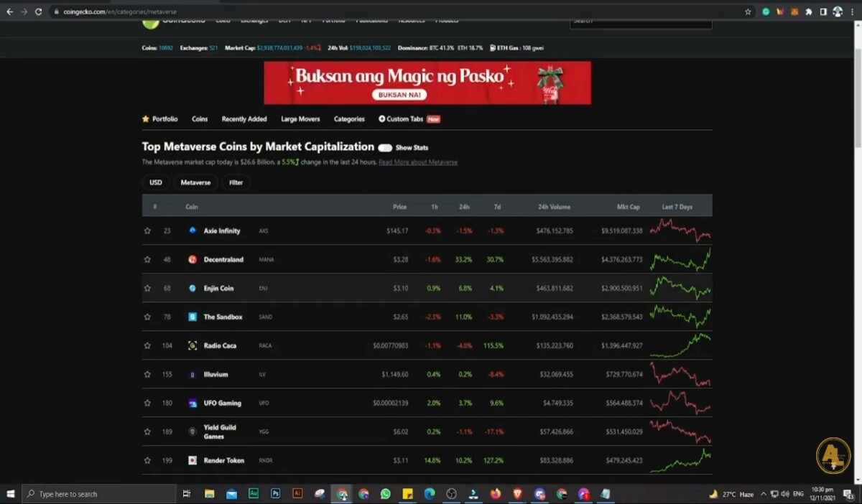Image resolution: width=862 pixels, height=504 pixels.
Task: Click the Buksan Na banner button
Action: 399,95
